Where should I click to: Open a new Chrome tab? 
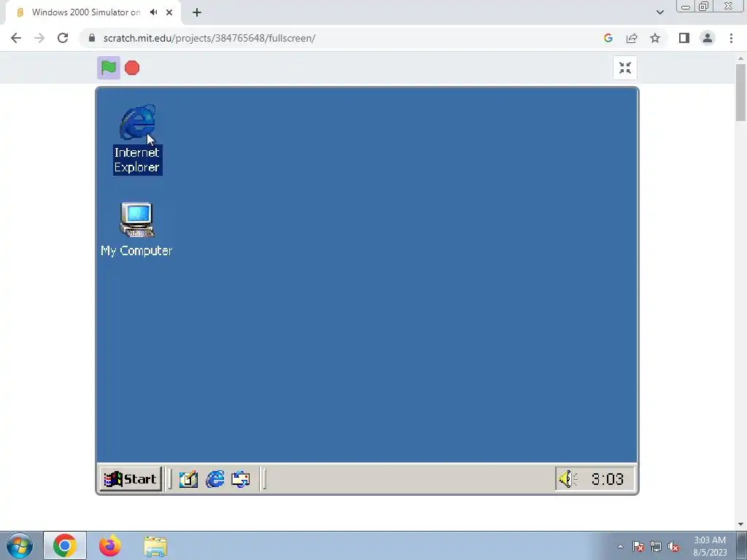(x=197, y=12)
